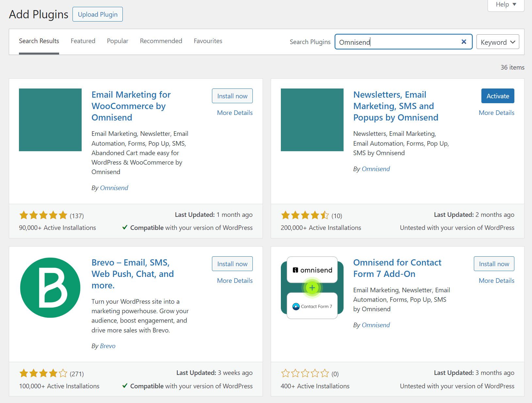
Task: Click the Add Plugins page heading
Action: tap(39, 14)
